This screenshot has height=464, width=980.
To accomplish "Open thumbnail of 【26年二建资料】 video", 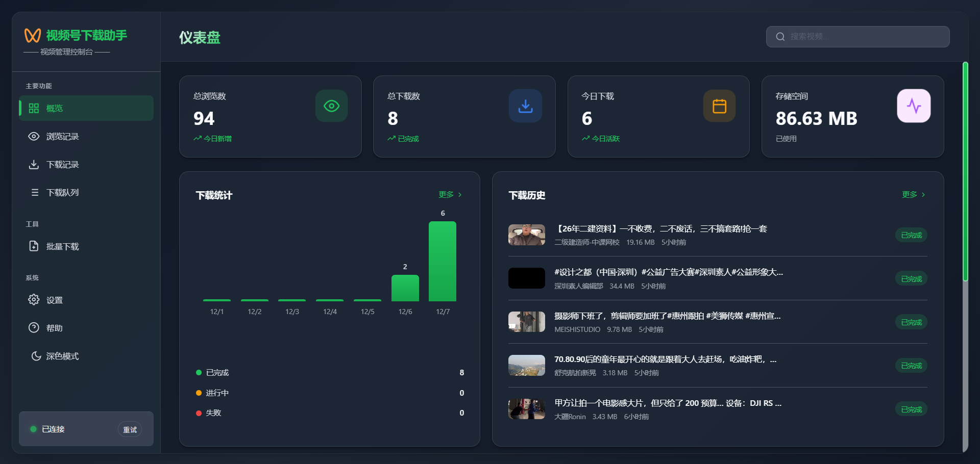I will click(x=527, y=235).
